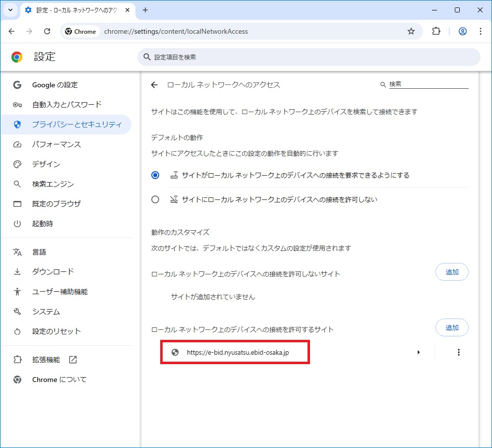Open the new tab plus button

[x=145, y=10]
